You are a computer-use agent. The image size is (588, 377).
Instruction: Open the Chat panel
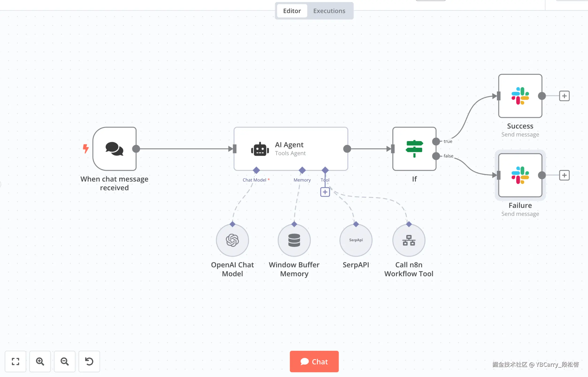pyautogui.click(x=314, y=361)
